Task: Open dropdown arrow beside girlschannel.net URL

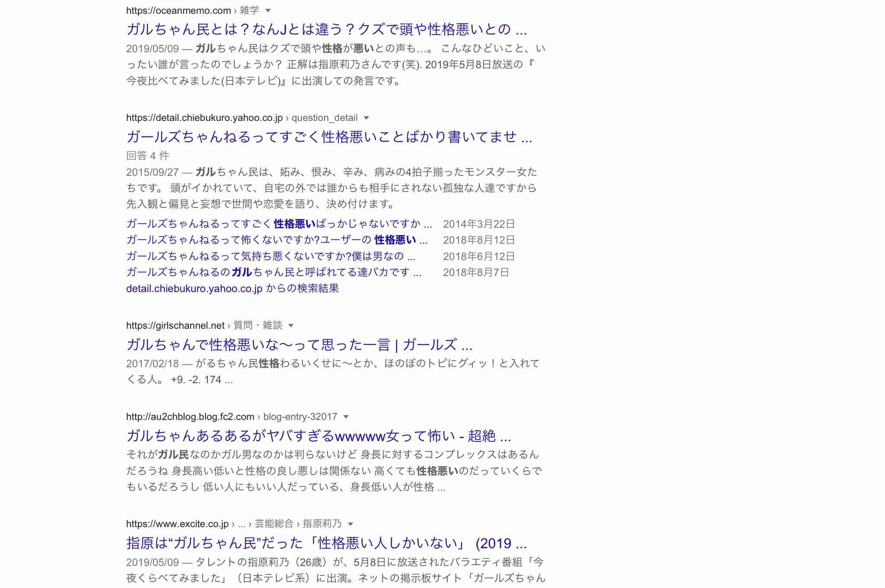Action: (x=291, y=325)
